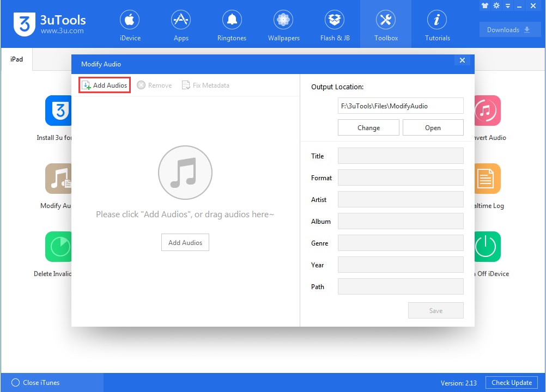
Task: Open the ModifyAudio output folder
Action: (x=433, y=127)
